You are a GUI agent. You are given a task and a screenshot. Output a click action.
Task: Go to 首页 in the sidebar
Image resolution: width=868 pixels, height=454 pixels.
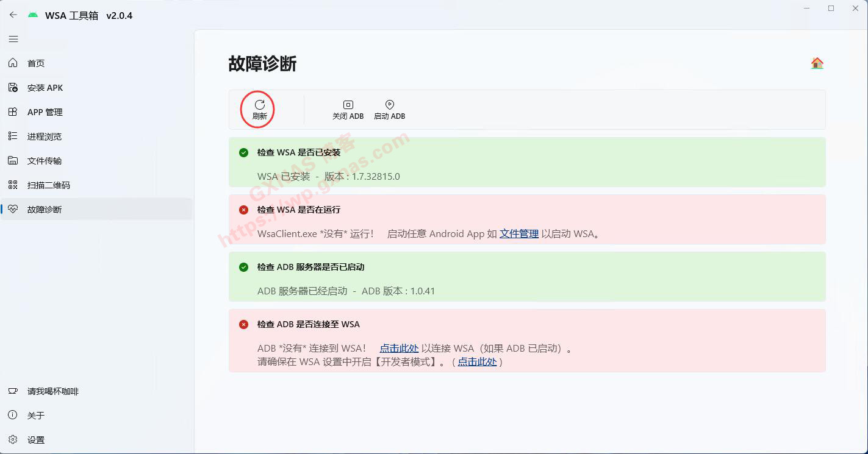35,63
